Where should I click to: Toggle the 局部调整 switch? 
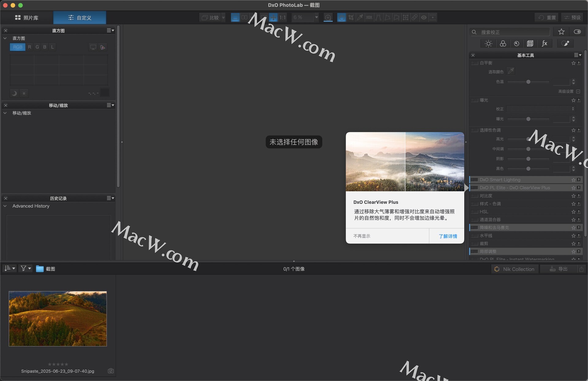(x=474, y=251)
